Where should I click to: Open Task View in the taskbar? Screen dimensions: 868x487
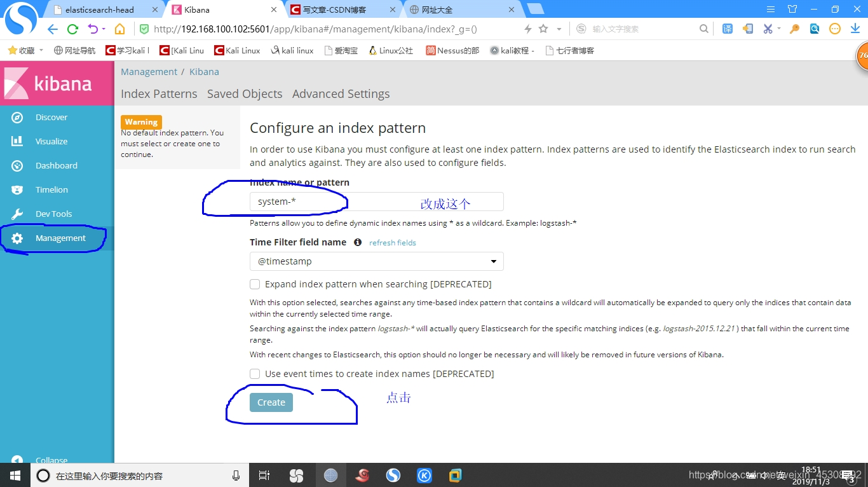tap(264, 476)
